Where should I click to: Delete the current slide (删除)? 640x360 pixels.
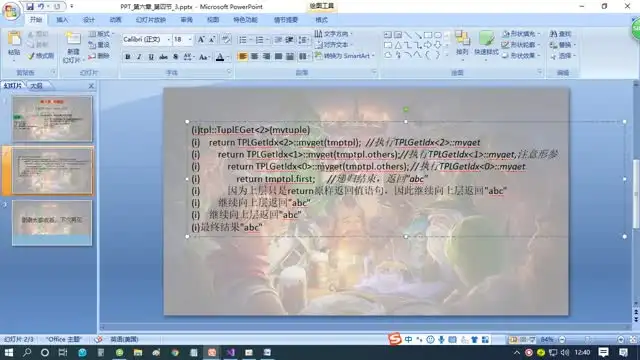pos(99,56)
